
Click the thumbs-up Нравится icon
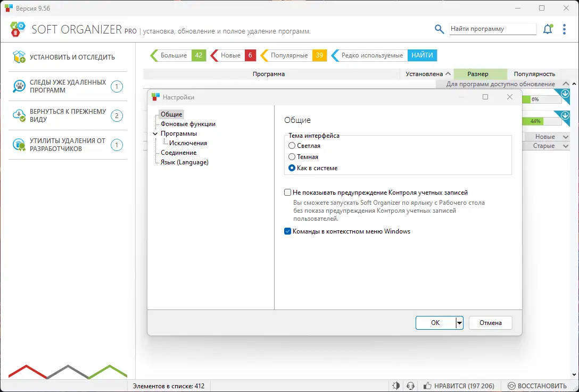pyautogui.click(x=427, y=386)
